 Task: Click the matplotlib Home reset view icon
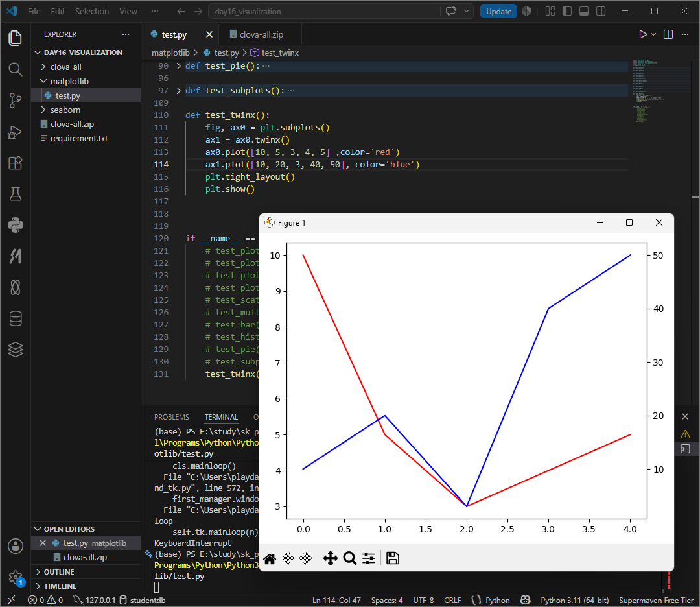(x=270, y=558)
